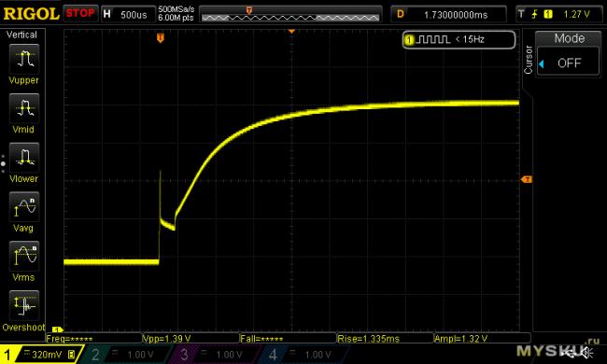The height and width of the screenshot is (364, 607).
Task: Enable channel 4 display
Action: (x=303, y=355)
